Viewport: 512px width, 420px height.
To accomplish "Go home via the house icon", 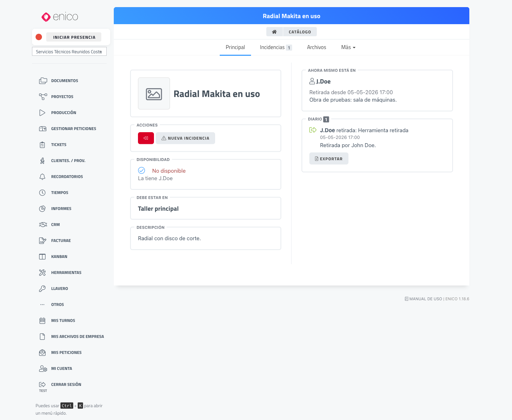I will (274, 32).
